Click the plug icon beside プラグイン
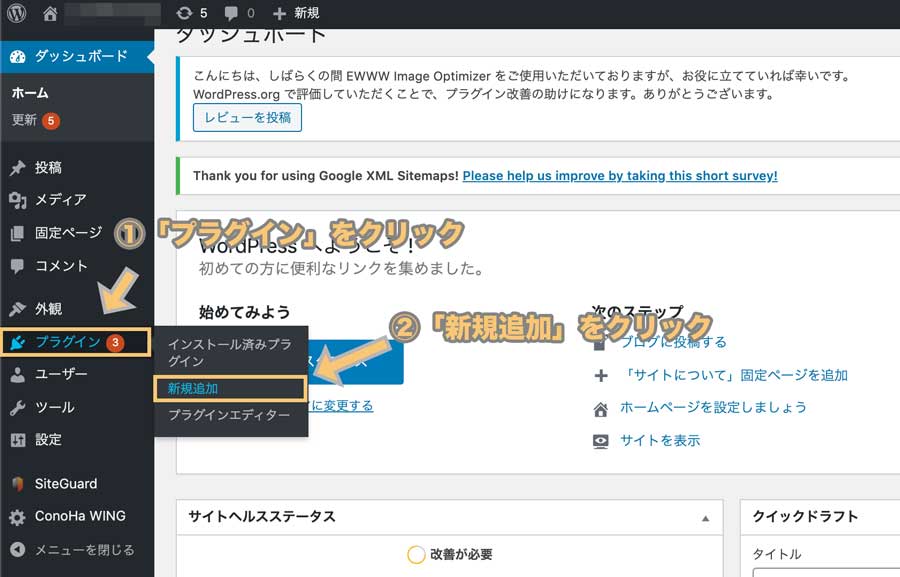The height and width of the screenshot is (577, 900). tap(18, 343)
